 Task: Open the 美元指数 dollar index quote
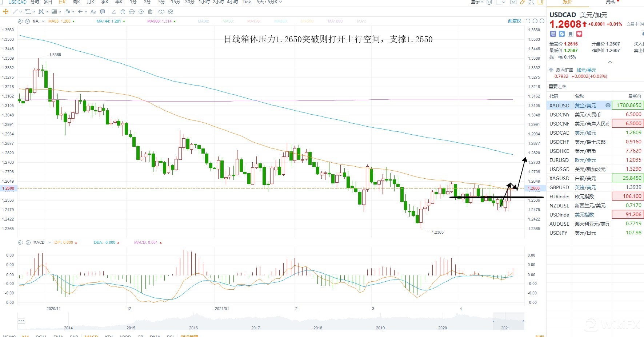pos(584,215)
